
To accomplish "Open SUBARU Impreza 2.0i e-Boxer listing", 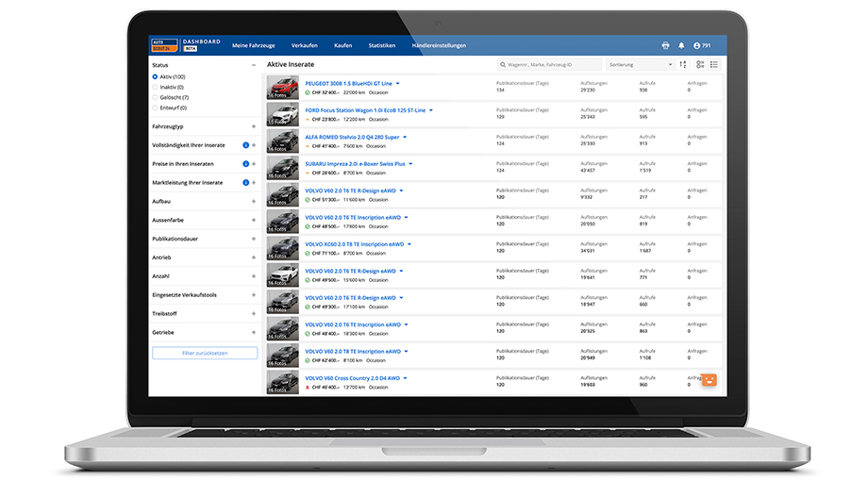I will pos(355,164).
